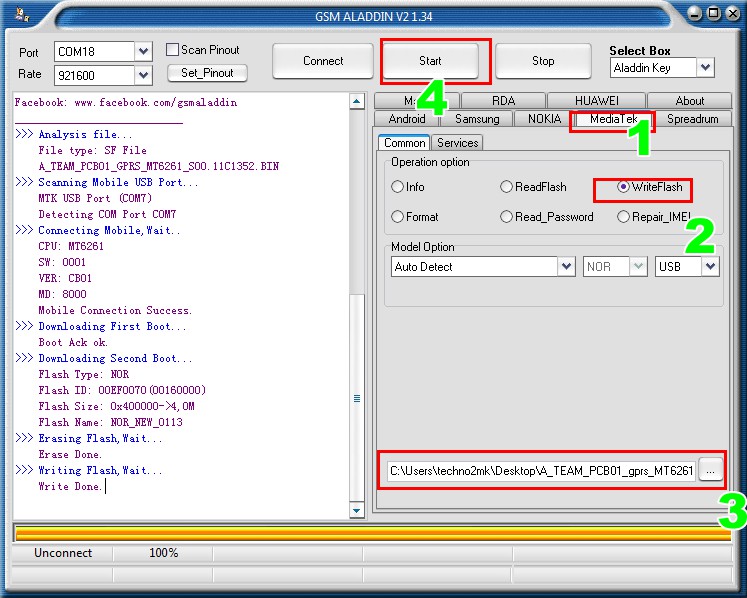747x598 pixels.
Task: Open the USB connection type dropdown
Action: (x=710, y=267)
